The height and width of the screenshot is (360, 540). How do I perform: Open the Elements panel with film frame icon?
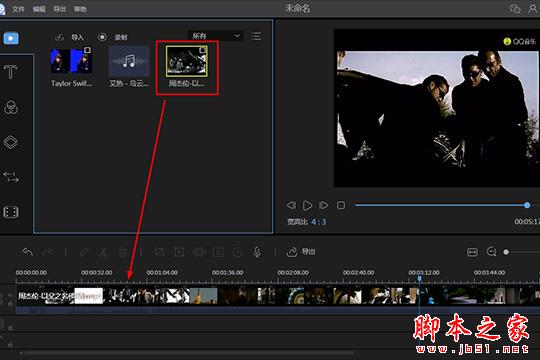(x=11, y=212)
